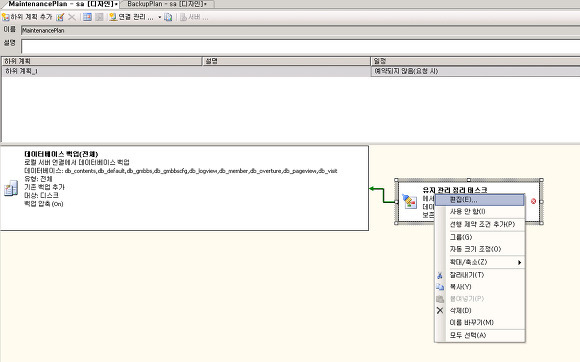Click the subplan schedule calendar icon
Screen dimensions: 580x362
[x=87, y=17]
